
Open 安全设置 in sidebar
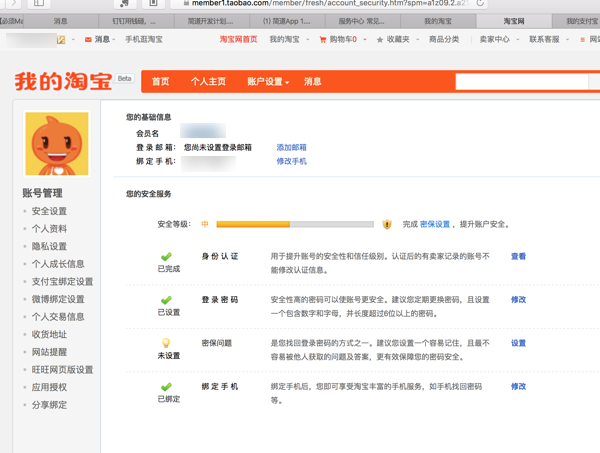coord(49,211)
